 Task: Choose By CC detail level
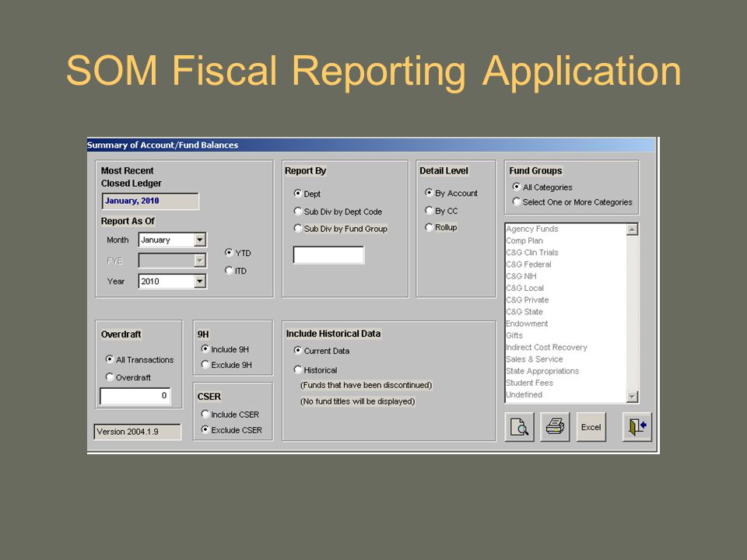coord(429,210)
